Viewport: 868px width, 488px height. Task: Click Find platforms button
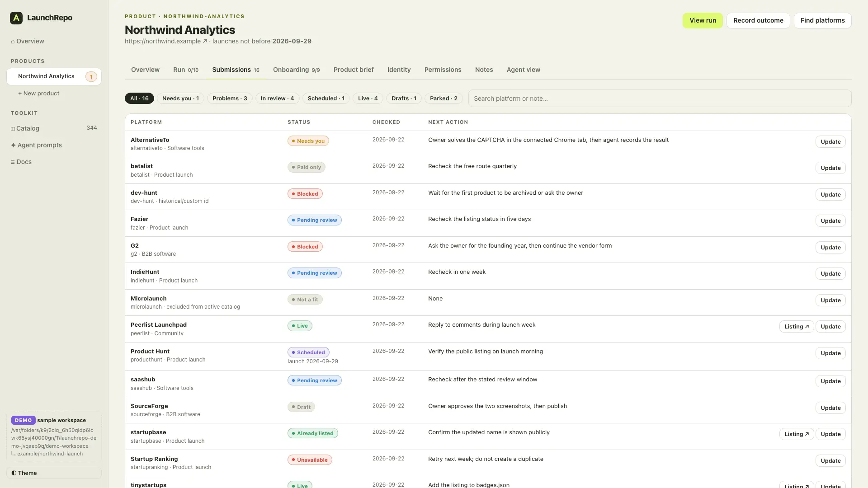[x=822, y=20]
